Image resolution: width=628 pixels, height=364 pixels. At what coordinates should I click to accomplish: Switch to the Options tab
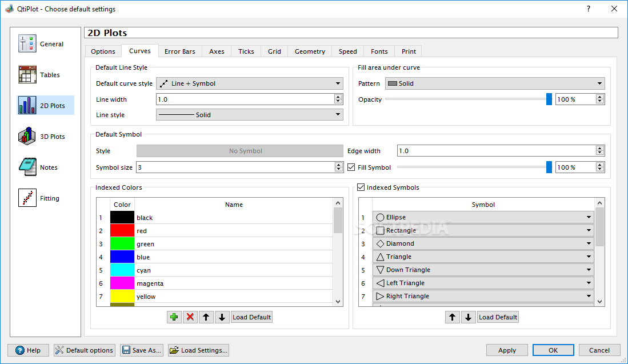103,51
